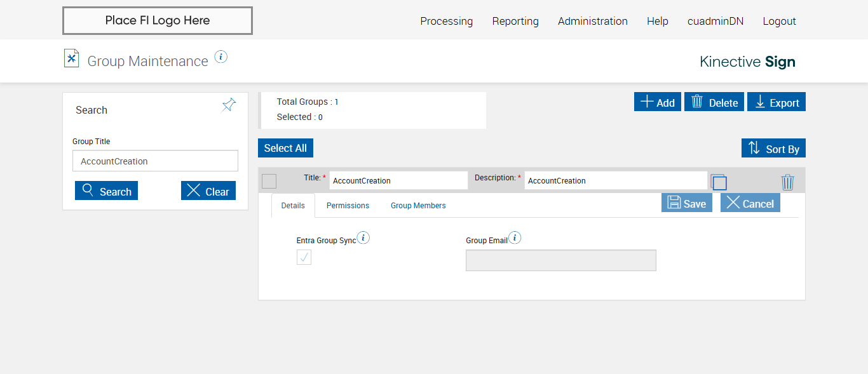
Task: Click the Group Maintenance page icon
Action: click(x=71, y=59)
